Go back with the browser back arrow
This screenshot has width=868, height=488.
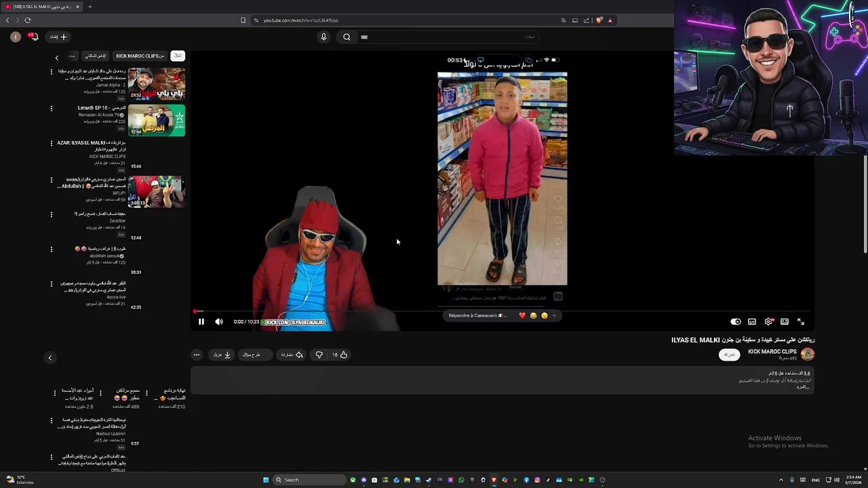7,20
